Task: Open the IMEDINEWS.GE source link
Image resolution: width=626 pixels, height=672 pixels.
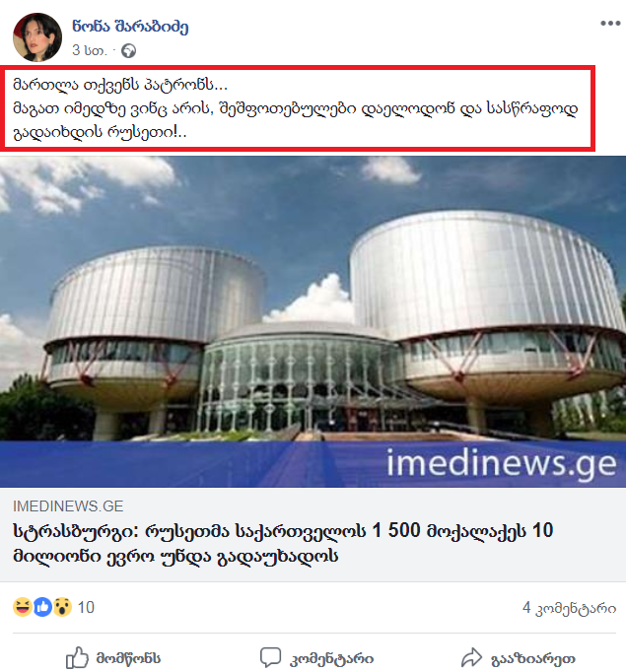Action: click(68, 506)
